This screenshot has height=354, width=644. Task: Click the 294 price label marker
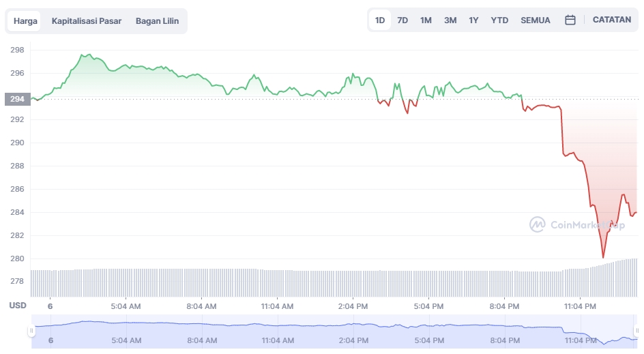tap(16, 99)
